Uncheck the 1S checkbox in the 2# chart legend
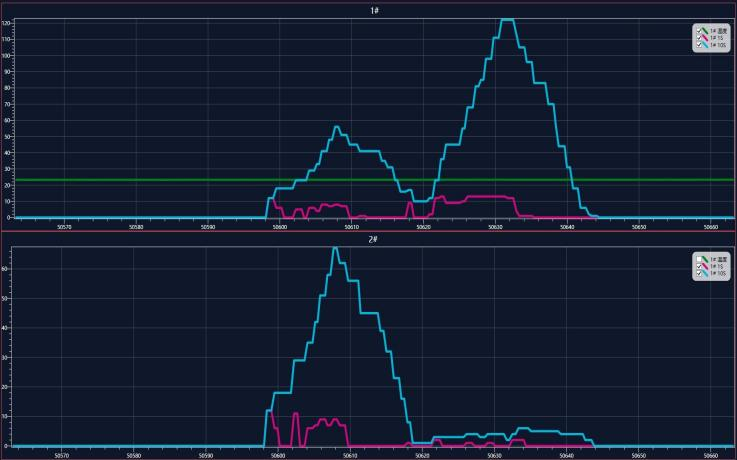The width and height of the screenshot is (737, 460). point(699,266)
